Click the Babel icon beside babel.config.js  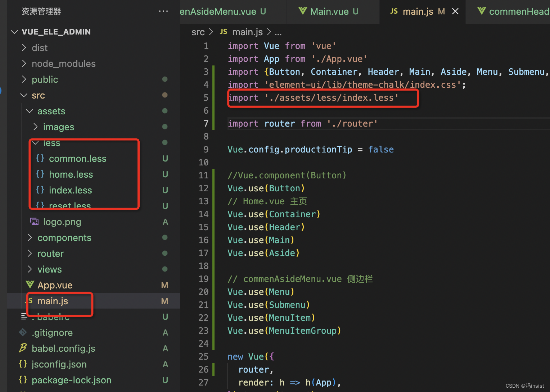(22, 348)
